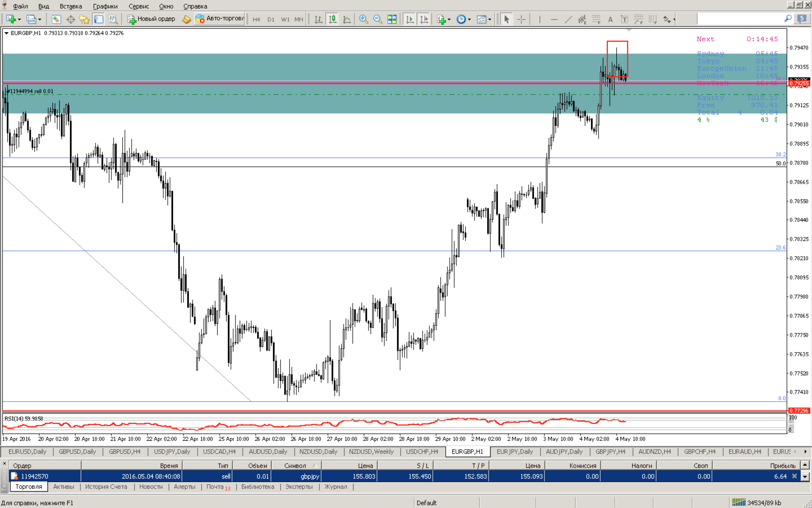Expand the Arrows tool dropdown arrow

coord(674,19)
